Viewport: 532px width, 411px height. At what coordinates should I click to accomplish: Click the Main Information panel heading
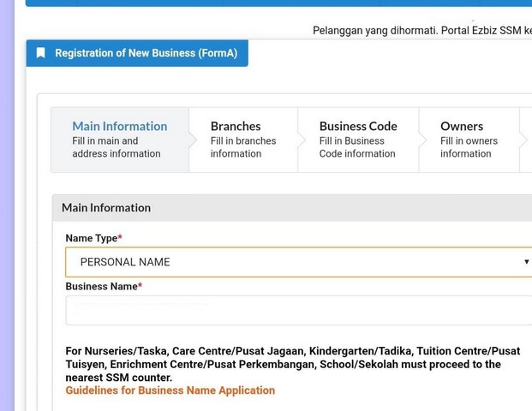tap(106, 208)
